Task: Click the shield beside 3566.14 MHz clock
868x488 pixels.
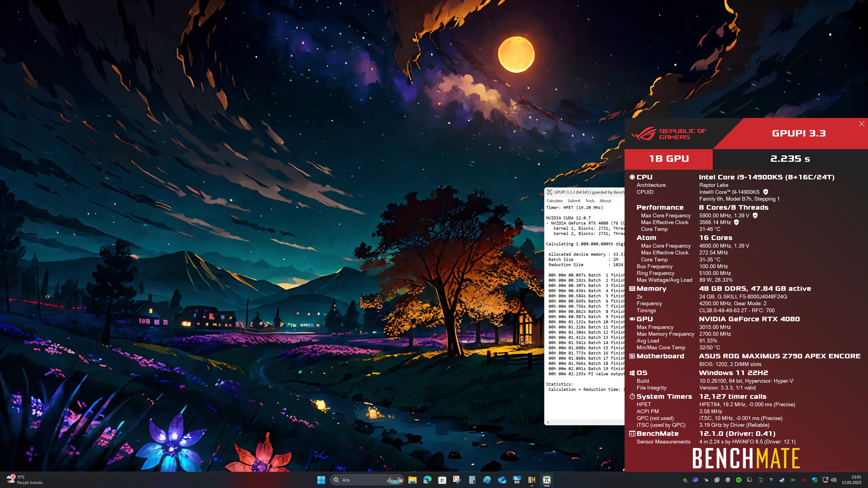Action: click(x=736, y=222)
